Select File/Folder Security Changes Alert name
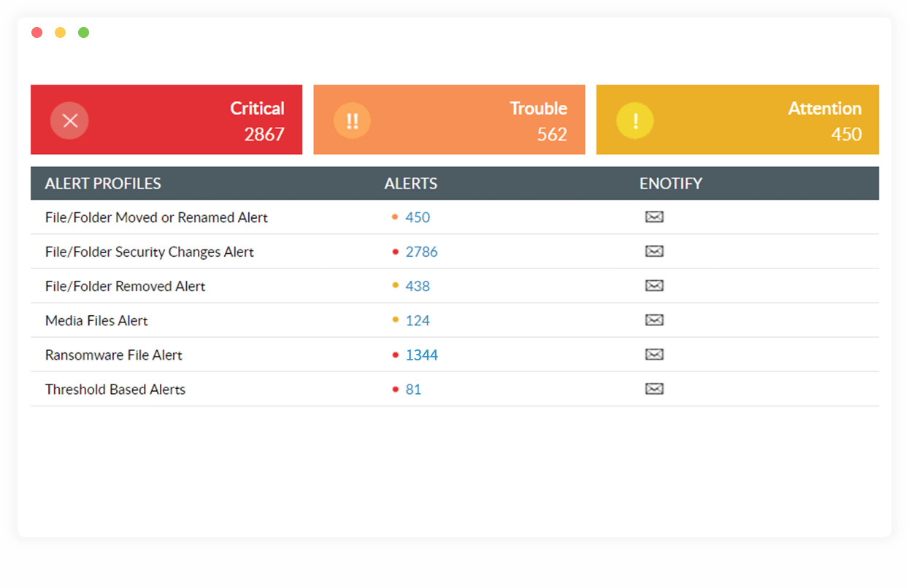The height and width of the screenshot is (588, 909). click(x=150, y=252)
